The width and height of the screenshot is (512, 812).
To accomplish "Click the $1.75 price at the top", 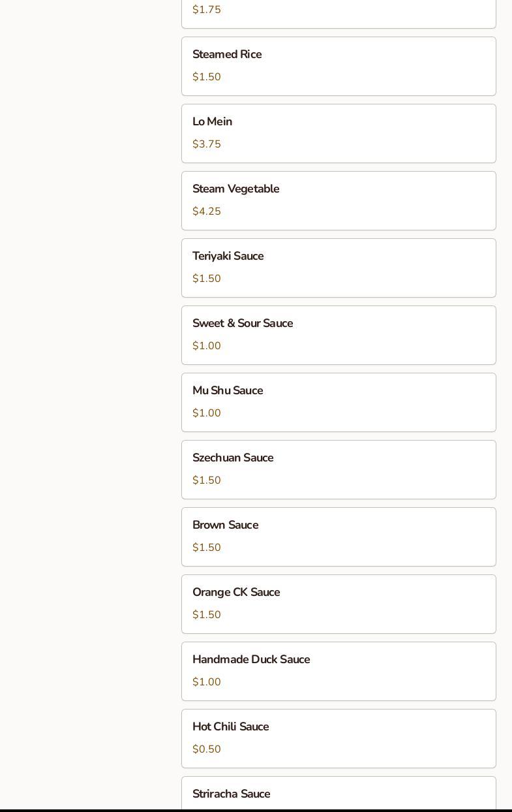I will [x=207, y=10].
